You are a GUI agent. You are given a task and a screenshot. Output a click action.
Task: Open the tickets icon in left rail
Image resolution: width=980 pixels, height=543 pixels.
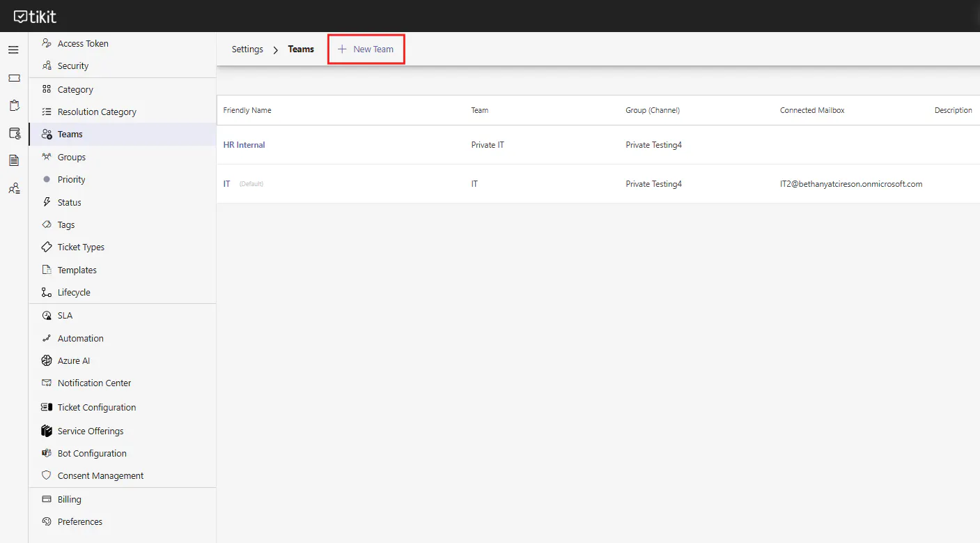(x=14, y=78)
